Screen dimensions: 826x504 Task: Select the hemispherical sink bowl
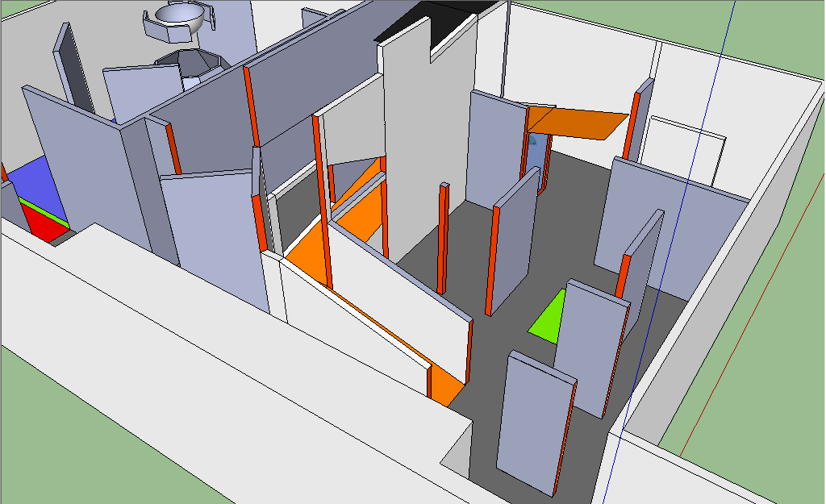(x=180, y=16)
